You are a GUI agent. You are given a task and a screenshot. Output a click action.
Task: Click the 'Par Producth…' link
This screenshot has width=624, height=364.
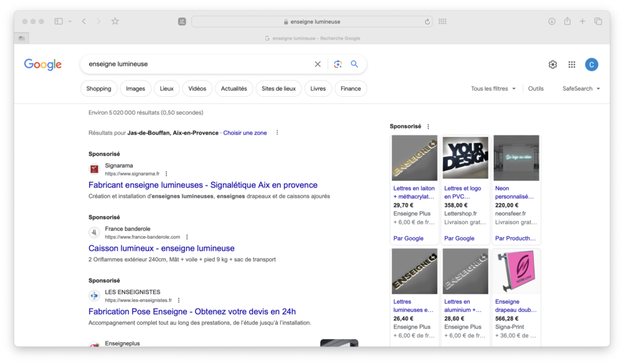click(x=516, y=239)
